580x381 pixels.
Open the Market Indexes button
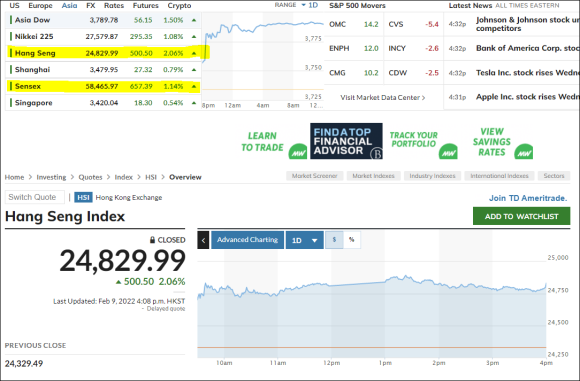374,176
